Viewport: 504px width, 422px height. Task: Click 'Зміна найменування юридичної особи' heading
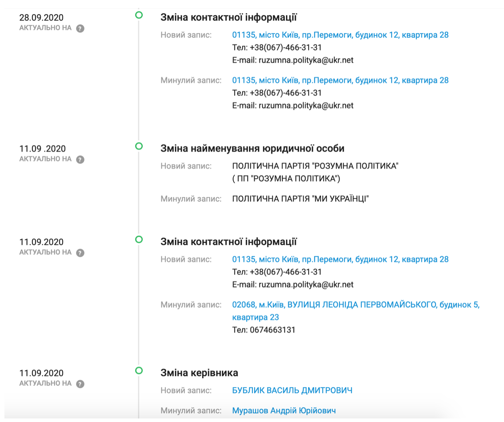(252, 149)
